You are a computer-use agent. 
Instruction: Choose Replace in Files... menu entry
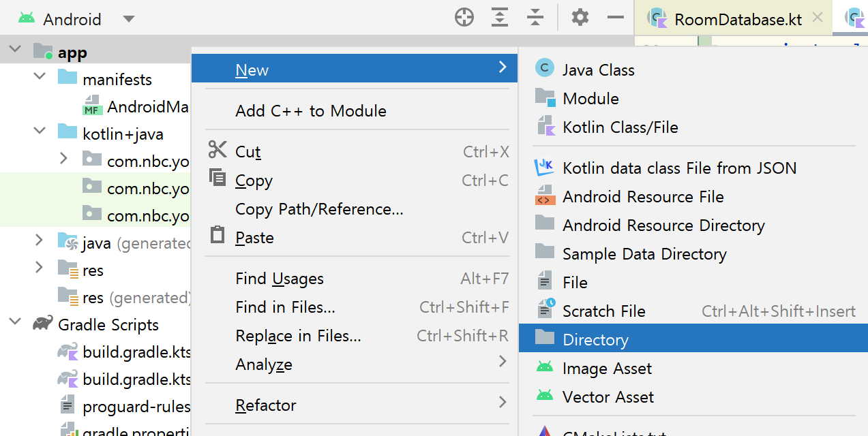coord(355,335)
